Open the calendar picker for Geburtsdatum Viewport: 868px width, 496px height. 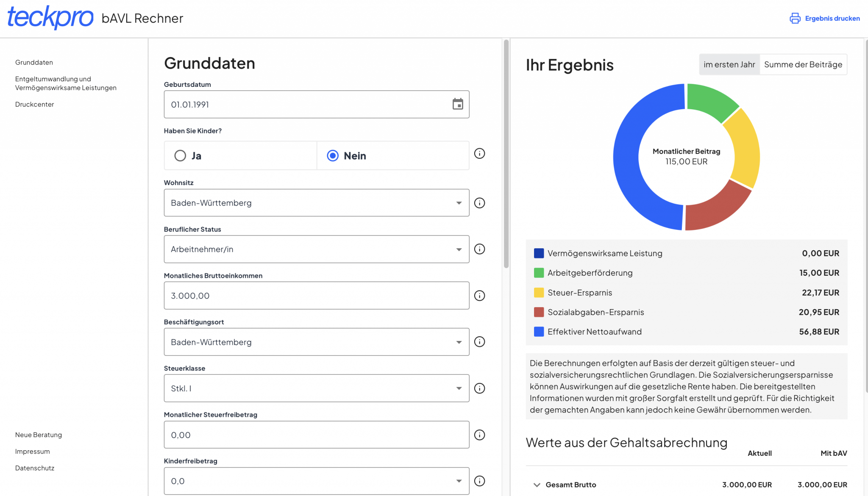tap(458, 104)
